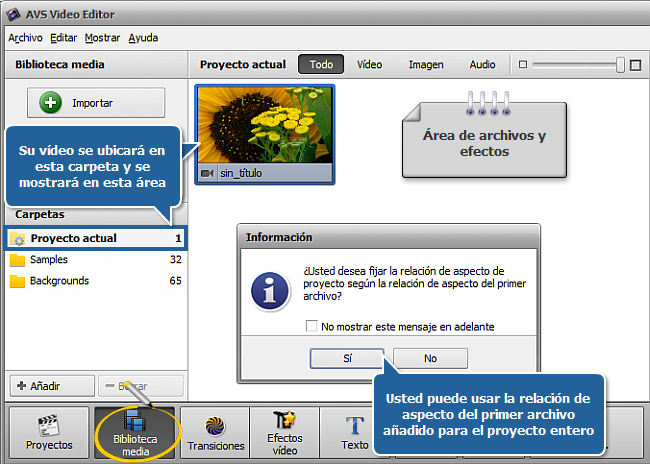650x464 pixels.
Task: Click Sí in the Información dialog
Action: tap(347, 358)
